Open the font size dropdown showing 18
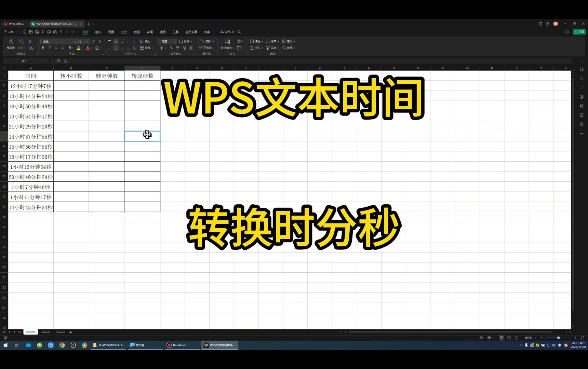 pyautogui.click(x=82, y=41)
